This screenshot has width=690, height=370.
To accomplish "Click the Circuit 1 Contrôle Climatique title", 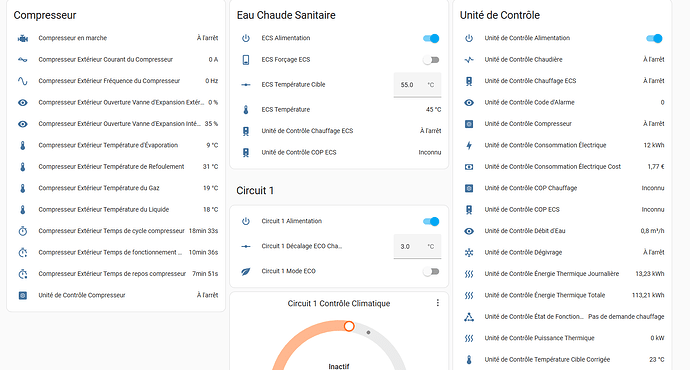I will click(x=339, y=304).
